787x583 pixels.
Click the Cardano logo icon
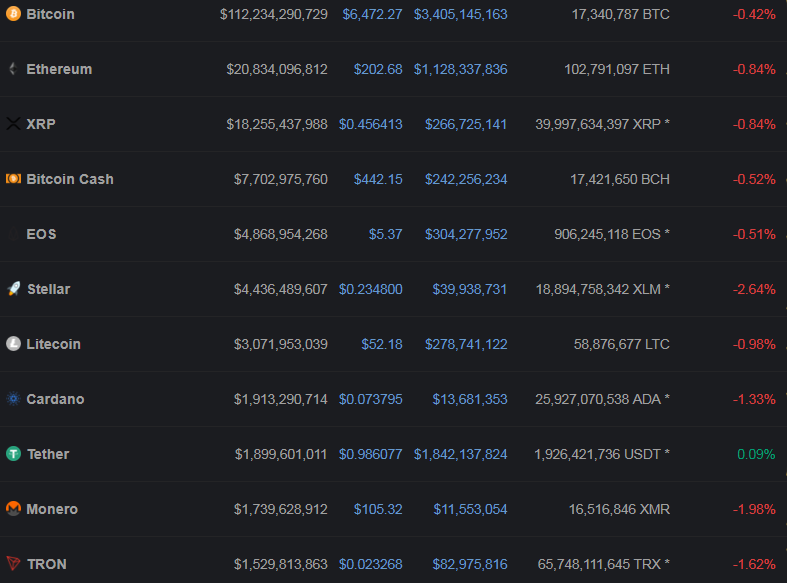[13, 399]
